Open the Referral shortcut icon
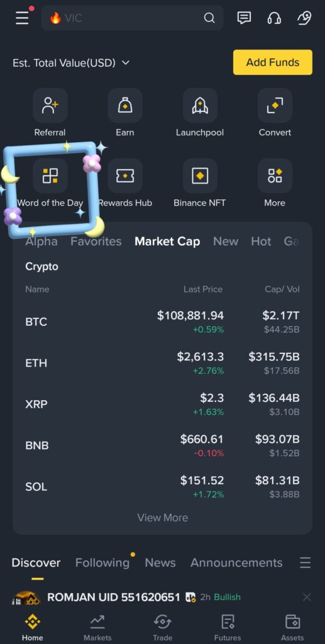Image resolution: width=325 pixels, height=644 pixels. click(50, 106)
